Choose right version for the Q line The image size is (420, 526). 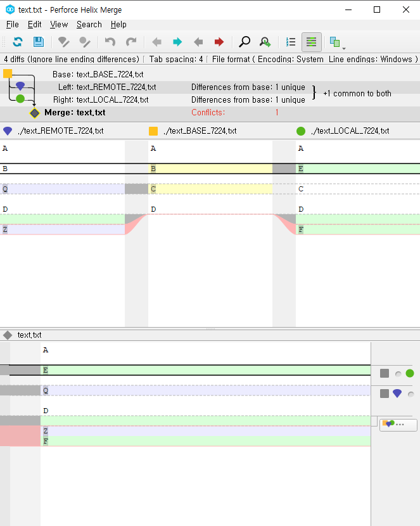[x=410, y=394]
